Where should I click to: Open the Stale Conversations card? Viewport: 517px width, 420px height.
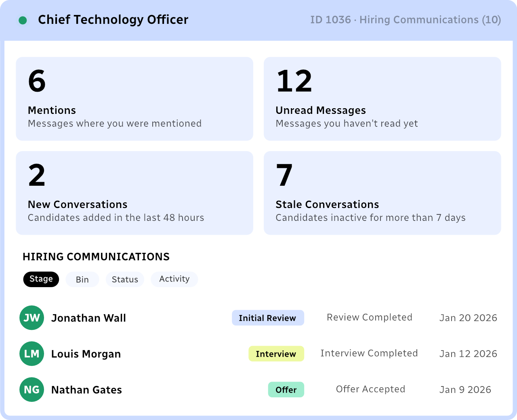coord(382,193)
